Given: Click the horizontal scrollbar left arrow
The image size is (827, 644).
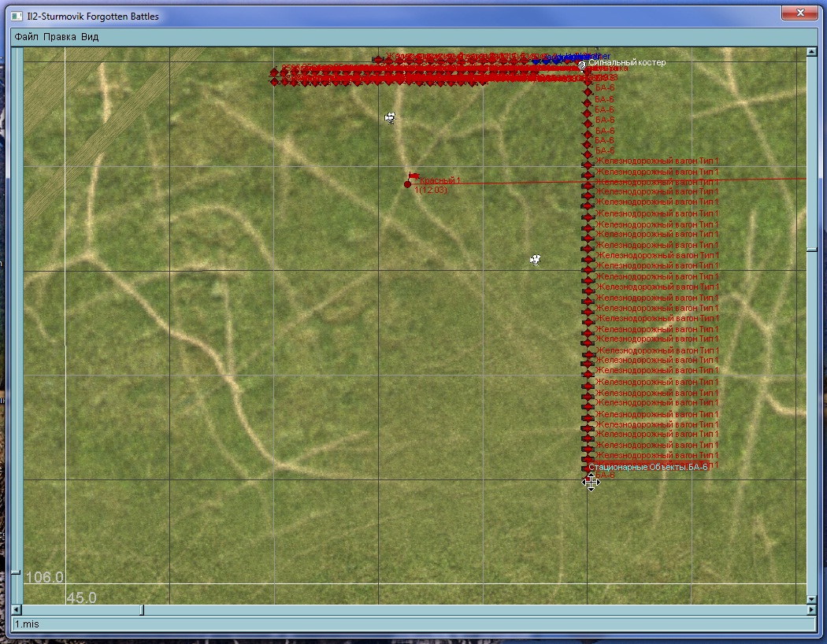Looking at the screenshot, I should (17, 609).
